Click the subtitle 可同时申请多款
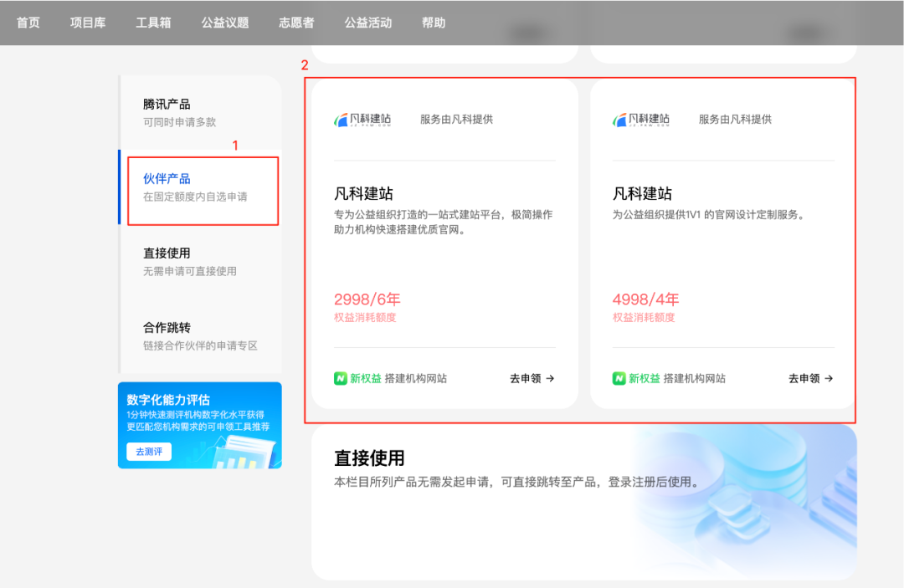The width and height of the screenshot is (904, 588). point(179,122)
